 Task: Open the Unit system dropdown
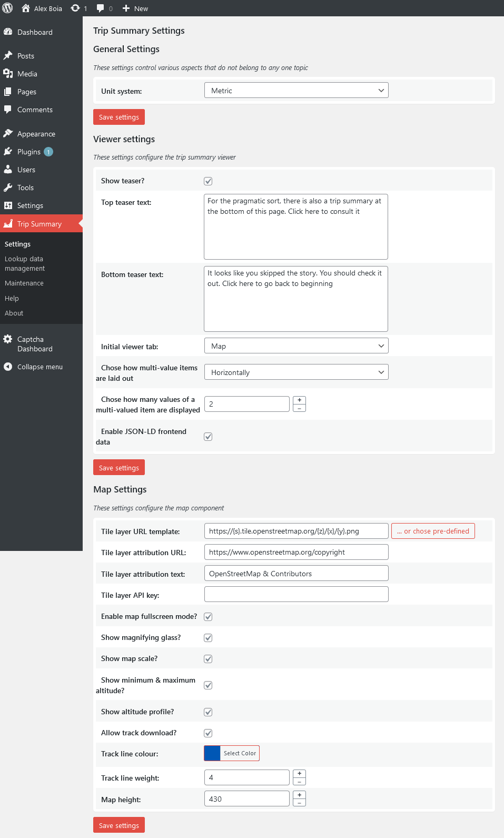point(296,91)
